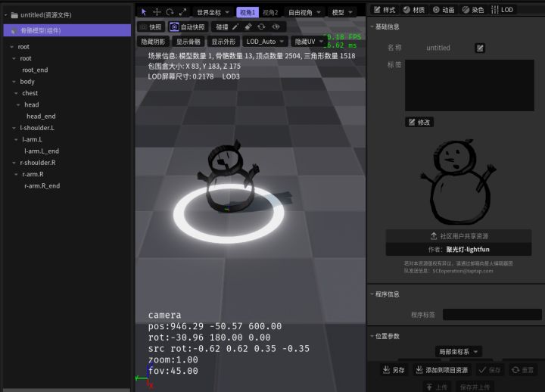Viewport: 545px width, 392px height.
Task: Open the 染色 tab
Action: coord(473,10)
